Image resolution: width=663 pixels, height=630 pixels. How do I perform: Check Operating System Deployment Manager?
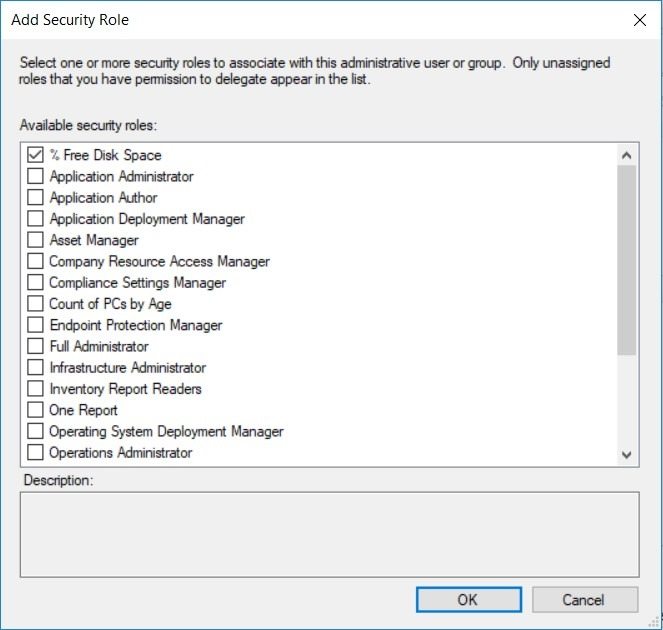[x=35, y=431]
